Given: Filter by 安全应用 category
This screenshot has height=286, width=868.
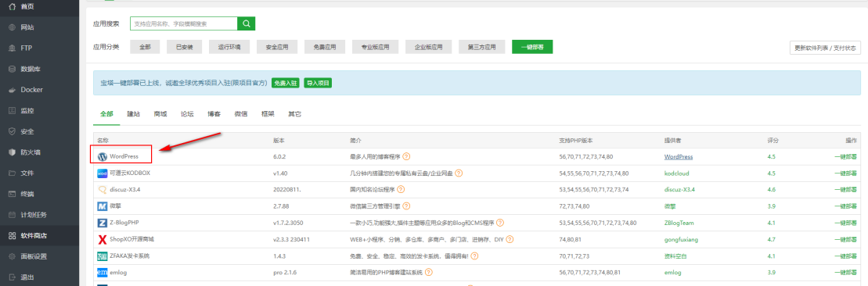Looking at the screenshot, I should [x=277, y=47].
